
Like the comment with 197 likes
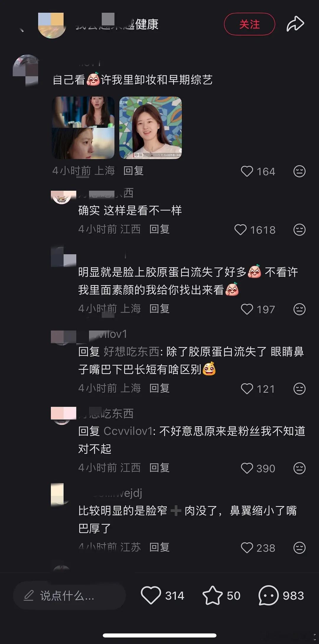(247, 309)
